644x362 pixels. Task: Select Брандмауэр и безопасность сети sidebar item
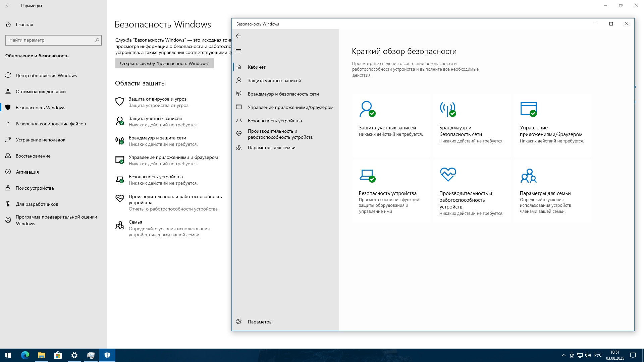click(285, 94)
